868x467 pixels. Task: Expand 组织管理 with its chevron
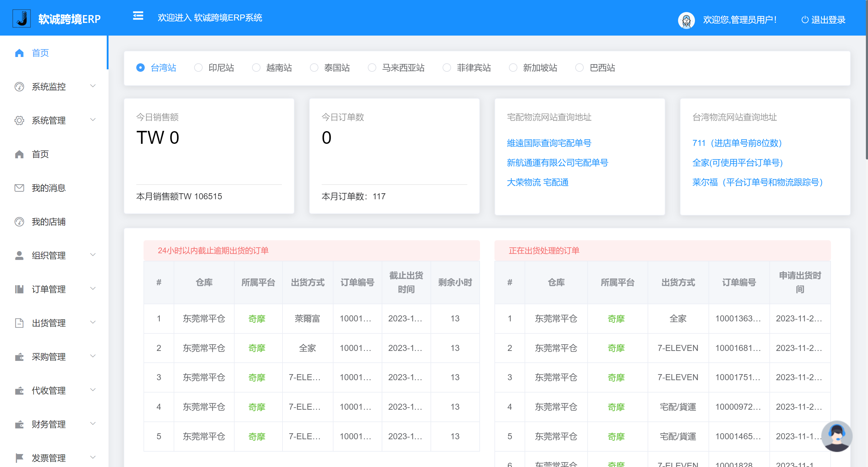point(93,255)
